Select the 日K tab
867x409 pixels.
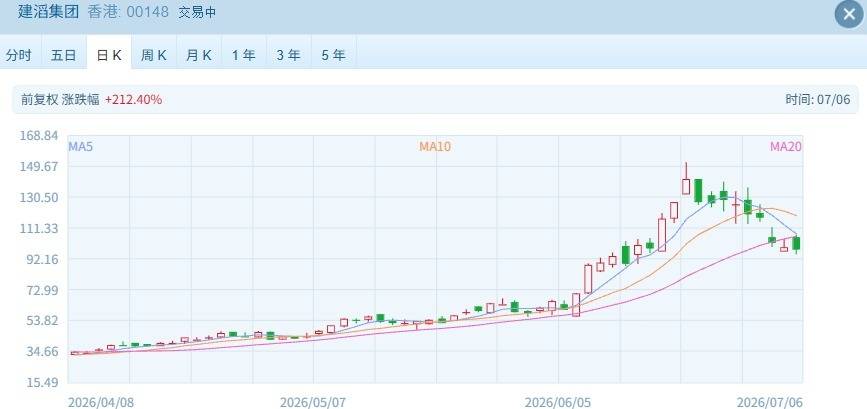pos(109,55)
